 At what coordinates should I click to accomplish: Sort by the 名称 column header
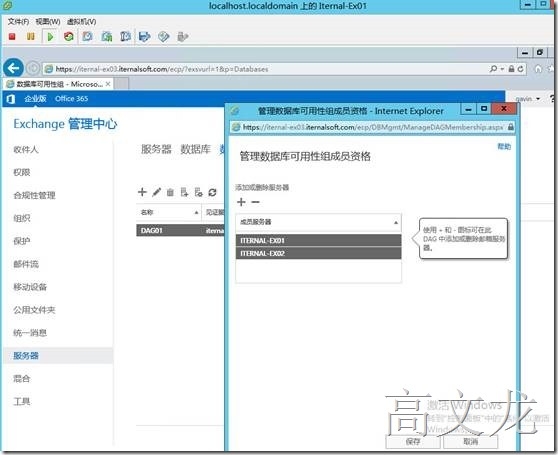pyautogui.click(x=169, y=212)
